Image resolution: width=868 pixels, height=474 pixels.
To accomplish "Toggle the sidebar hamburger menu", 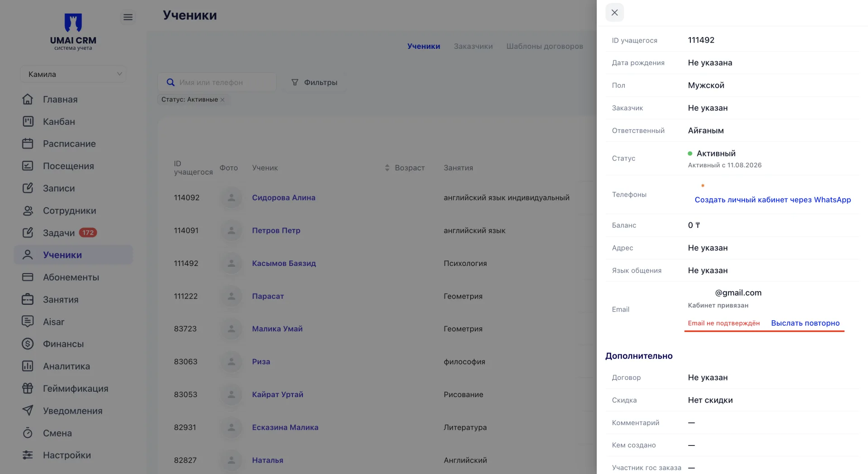I will pos(128,17).
